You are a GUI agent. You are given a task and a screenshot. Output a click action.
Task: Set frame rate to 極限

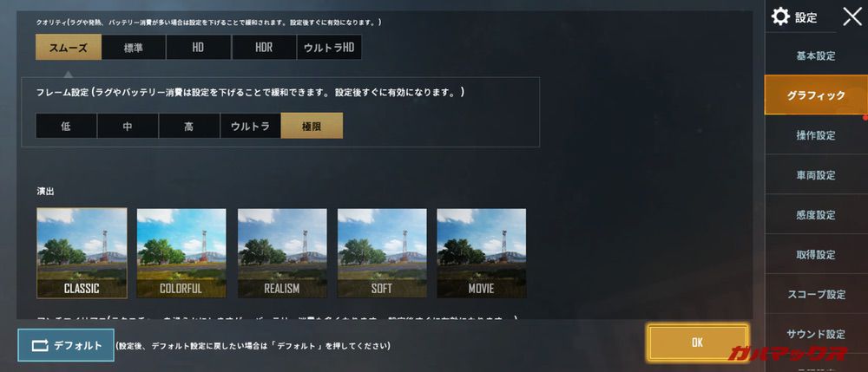(312, 126)
